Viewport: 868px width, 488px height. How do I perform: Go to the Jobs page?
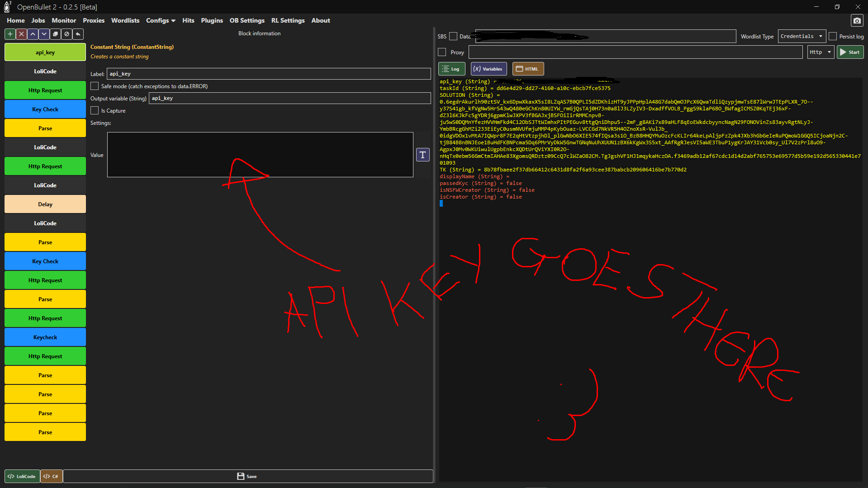(38, 20)
